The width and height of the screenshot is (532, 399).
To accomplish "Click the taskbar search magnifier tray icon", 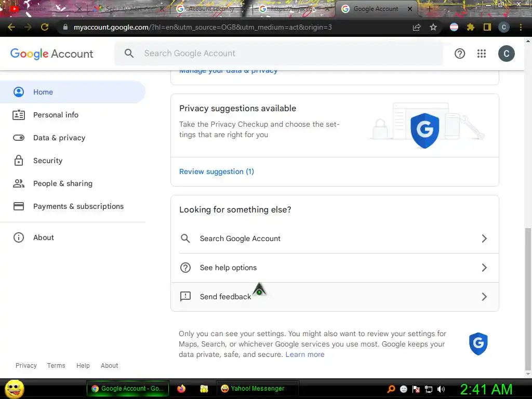I will 391,389.
